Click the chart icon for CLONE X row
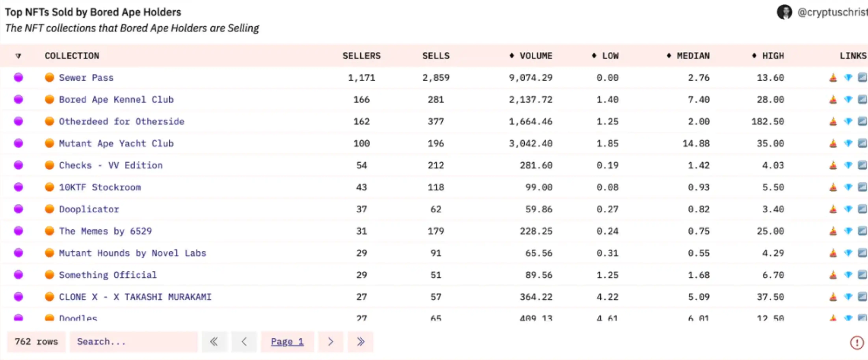Viewport: 868px width, 360px height. (x=862, y=297)
